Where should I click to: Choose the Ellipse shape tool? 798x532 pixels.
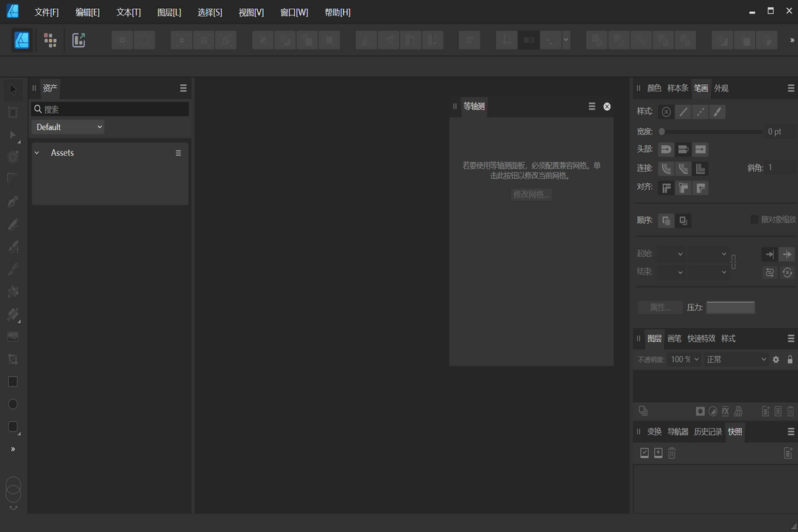tap(12, 404)
